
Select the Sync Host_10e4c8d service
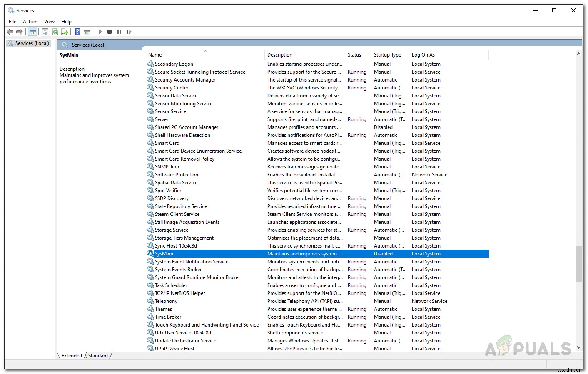(318, 245)
